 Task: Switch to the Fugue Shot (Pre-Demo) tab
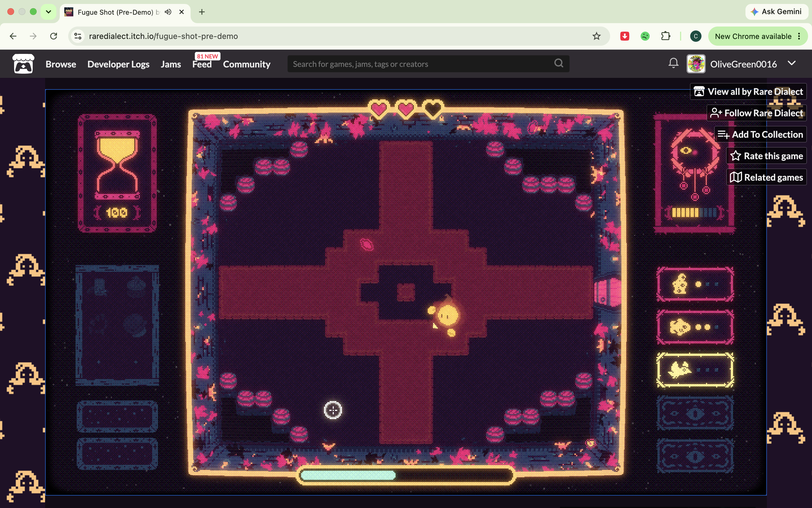pos(125,12)
